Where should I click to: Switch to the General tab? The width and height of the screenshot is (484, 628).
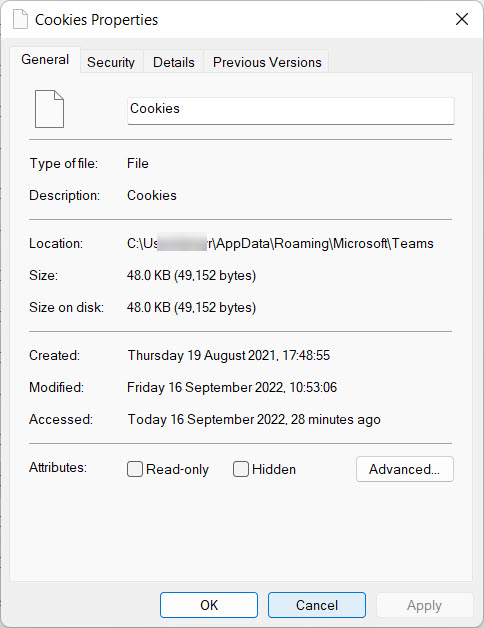(x=45, y=60)
